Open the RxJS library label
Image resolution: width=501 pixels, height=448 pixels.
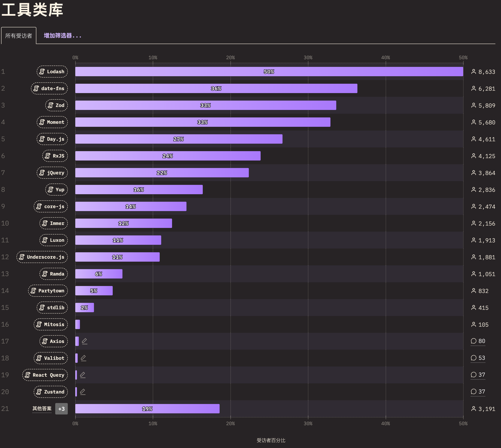tap(55, 156)
